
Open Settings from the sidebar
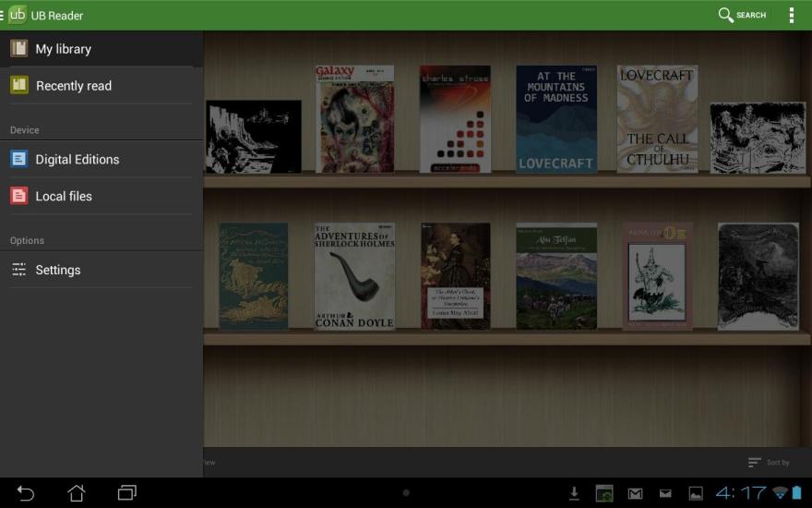point(57,271)
